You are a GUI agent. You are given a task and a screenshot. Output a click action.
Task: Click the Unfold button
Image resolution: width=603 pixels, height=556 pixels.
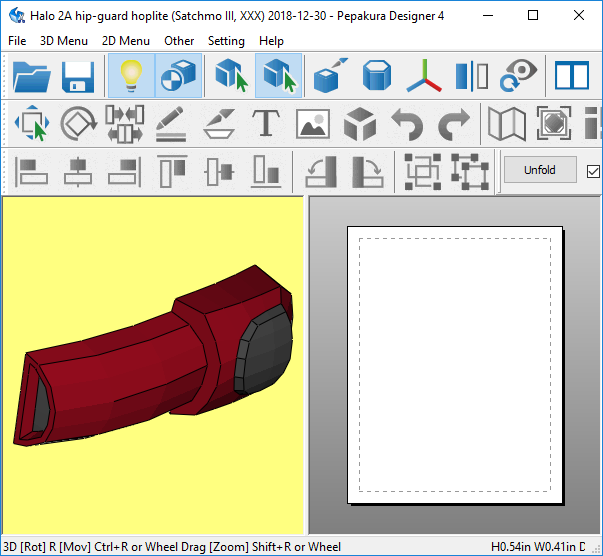(x=540, y=170)
